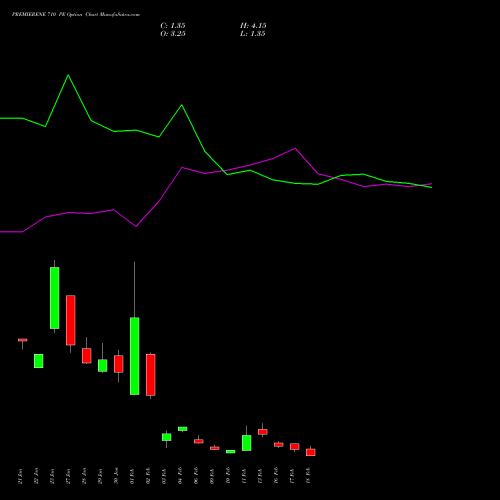500x500 pixels.
Task: Click the small green candle above 22 Jan
Action: (39, 361)
